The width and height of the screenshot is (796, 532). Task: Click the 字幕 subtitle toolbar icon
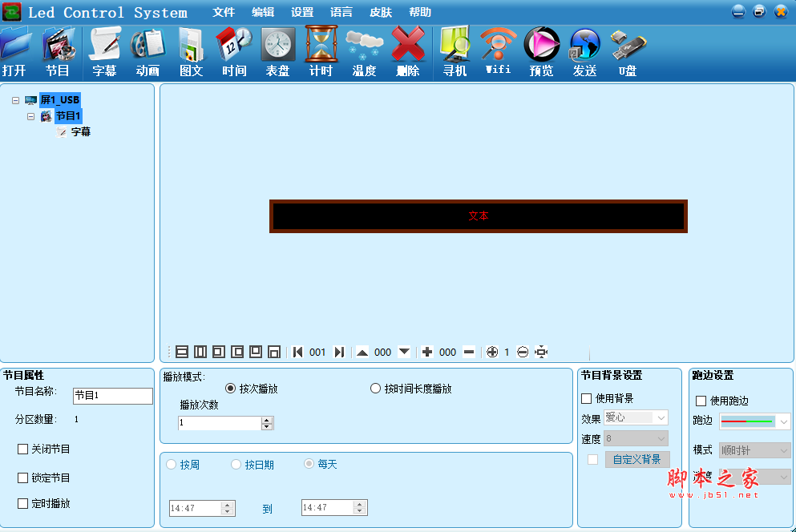104,52
